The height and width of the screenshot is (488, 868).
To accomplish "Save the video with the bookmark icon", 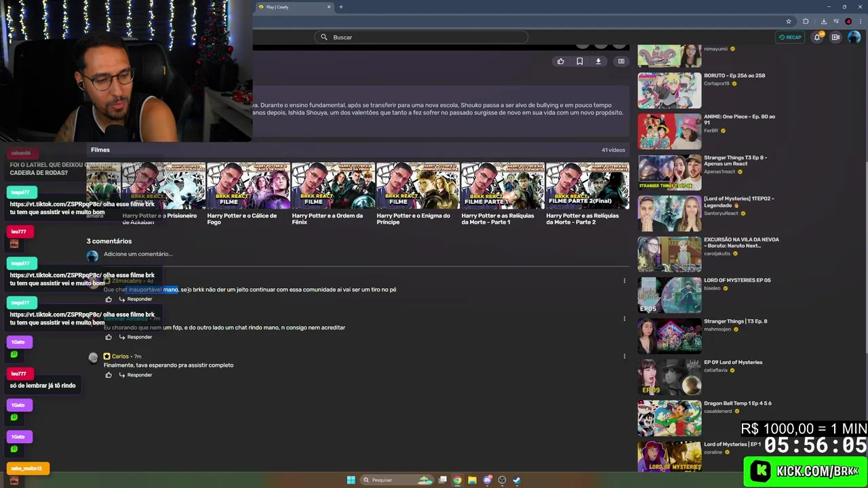I will [x=580, y=61].
